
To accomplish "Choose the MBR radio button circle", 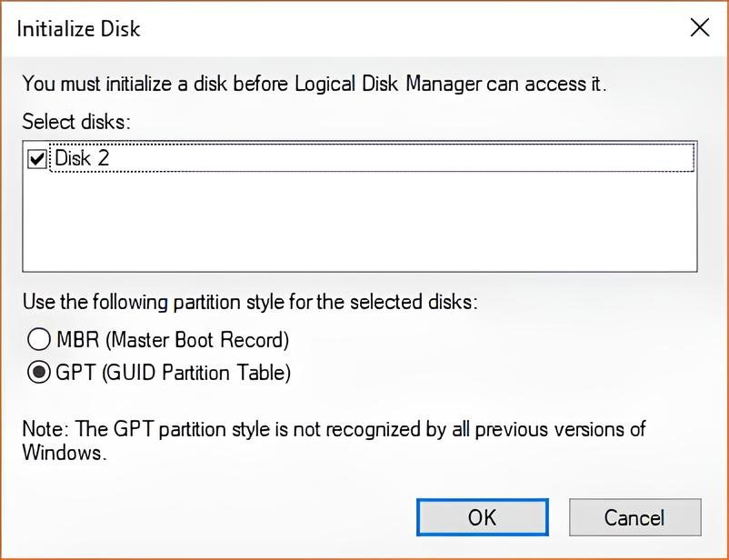I will pos(38,339).
